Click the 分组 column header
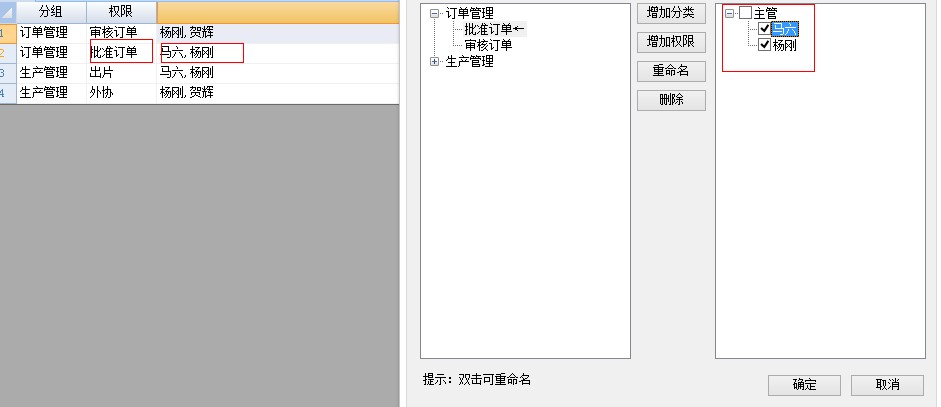Screen dimensions: 941x407 (x=52, y=12)
